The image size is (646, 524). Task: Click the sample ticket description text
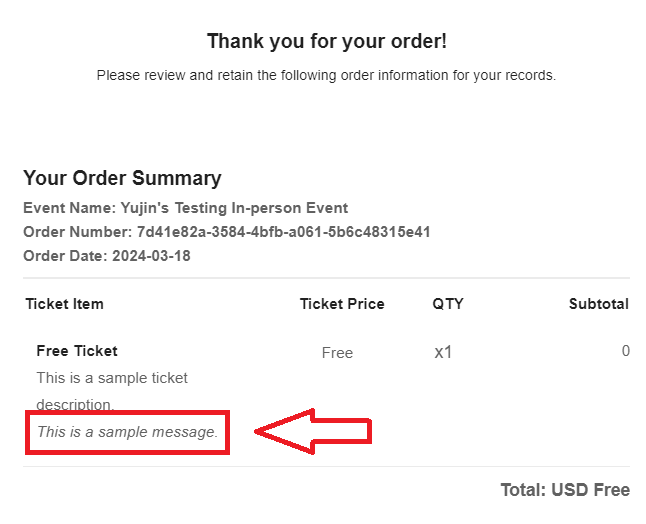(112, 391)
